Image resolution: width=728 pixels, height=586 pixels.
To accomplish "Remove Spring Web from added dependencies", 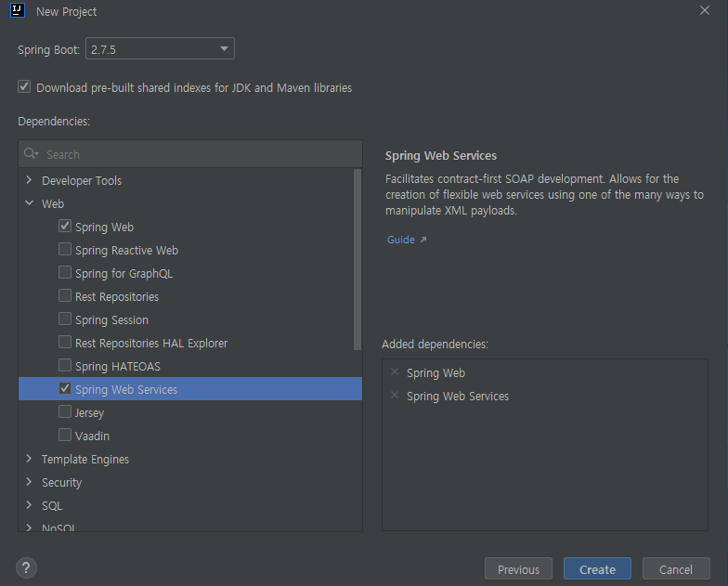I will tap(395, 371).
